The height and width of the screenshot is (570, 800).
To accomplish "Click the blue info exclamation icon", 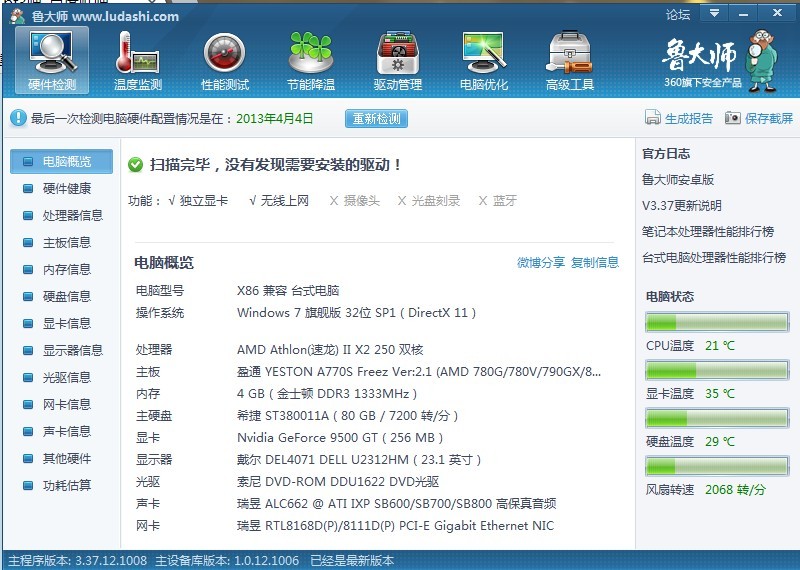I will point(18,118).
